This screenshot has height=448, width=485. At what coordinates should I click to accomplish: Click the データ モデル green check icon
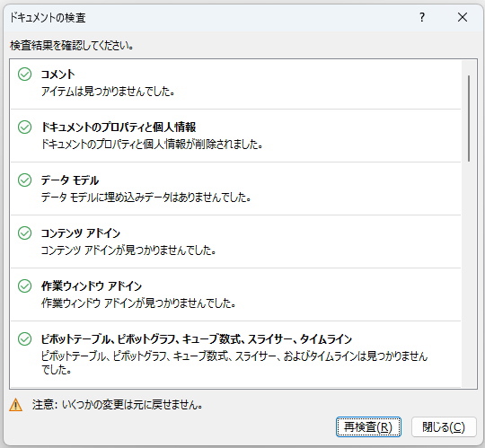pyautogui.click(x=24, y=180)
